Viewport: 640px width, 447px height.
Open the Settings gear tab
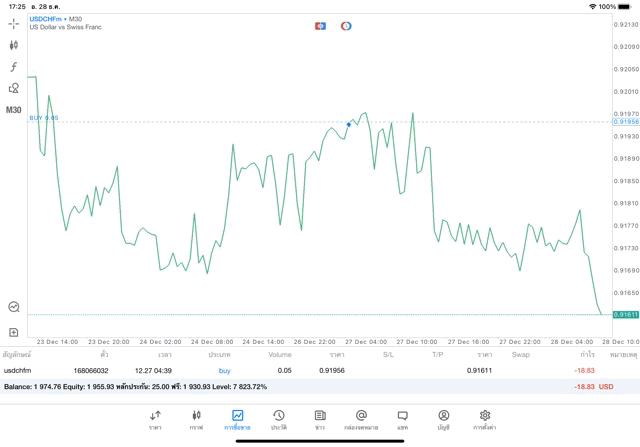point(485,419)
